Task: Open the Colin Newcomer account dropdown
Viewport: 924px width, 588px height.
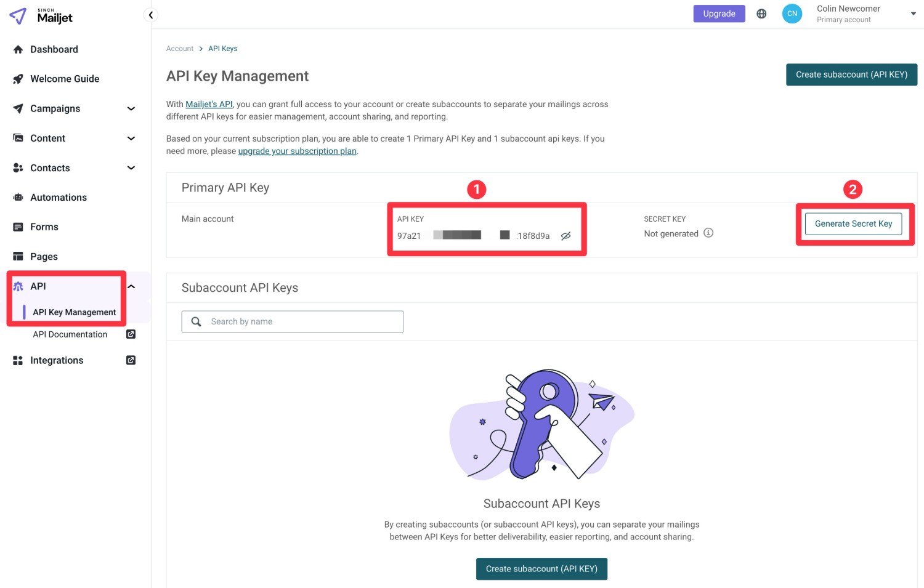Action: (913, 14)
